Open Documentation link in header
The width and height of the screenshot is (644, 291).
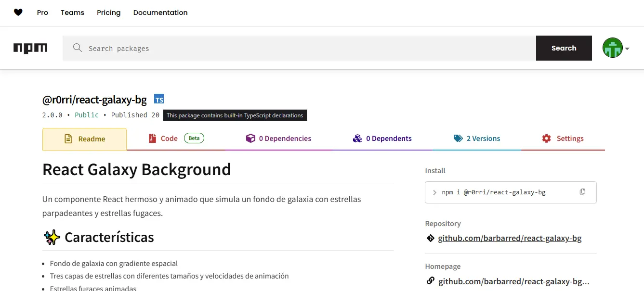tap(160, 13)
